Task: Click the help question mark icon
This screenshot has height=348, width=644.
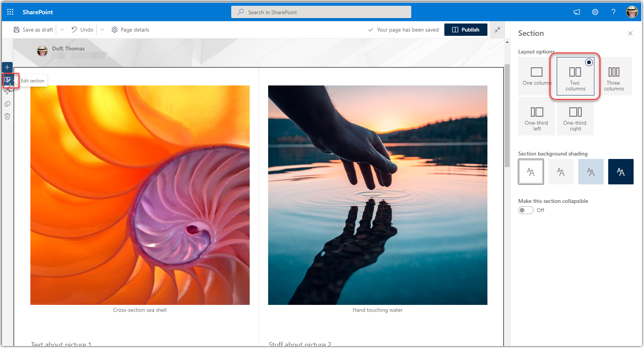Action: coord(613,12)
